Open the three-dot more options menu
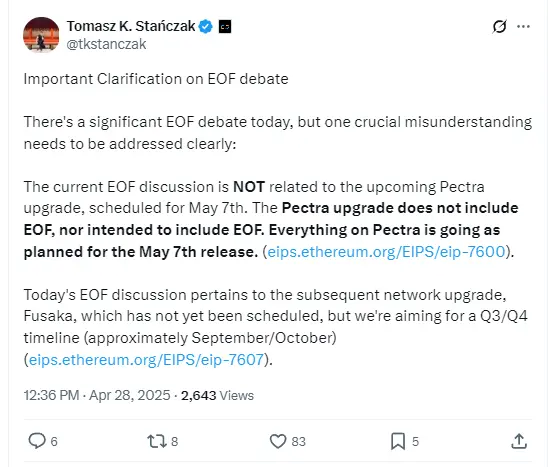This screenshot has height=467, width=548. pos(523,27)
